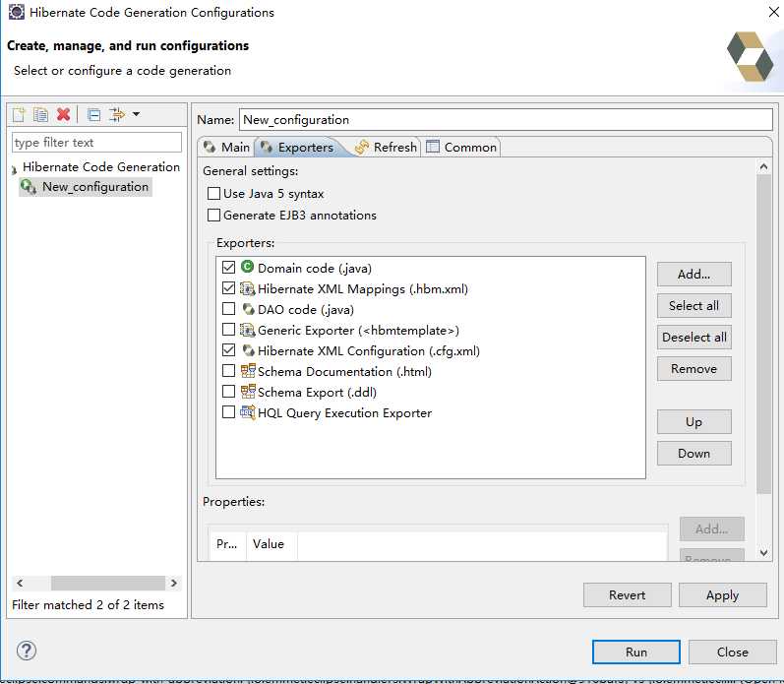
Task: Click right arrow of tree horizontal scrollbar
Action: point(173,583)
